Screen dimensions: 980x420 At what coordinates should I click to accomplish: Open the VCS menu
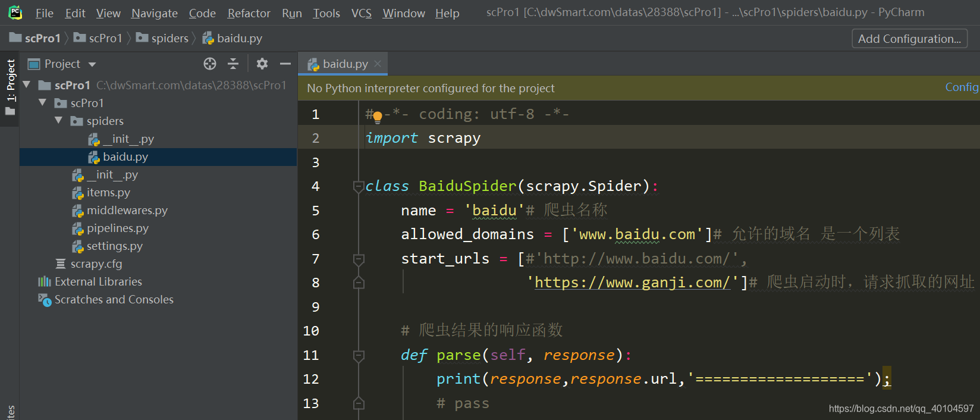[x=362, y=13]
